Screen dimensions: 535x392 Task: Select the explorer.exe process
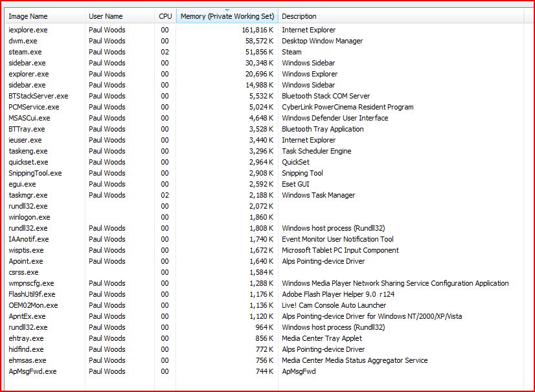pos(28,74)
